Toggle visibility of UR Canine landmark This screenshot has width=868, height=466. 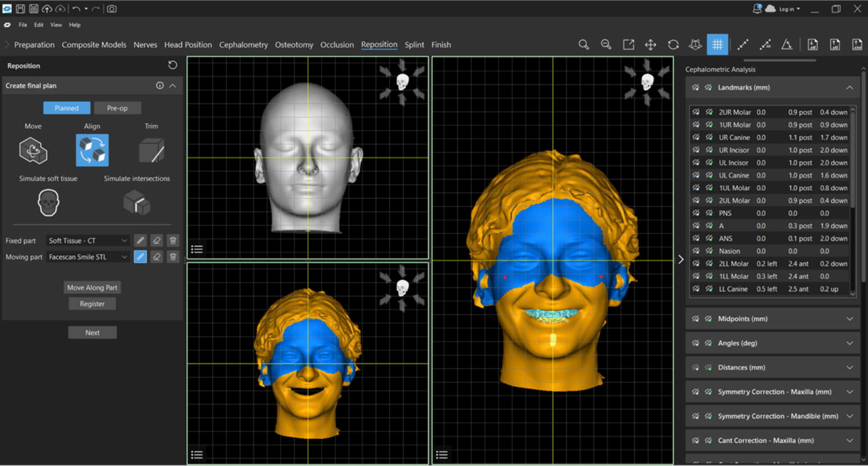696,137
